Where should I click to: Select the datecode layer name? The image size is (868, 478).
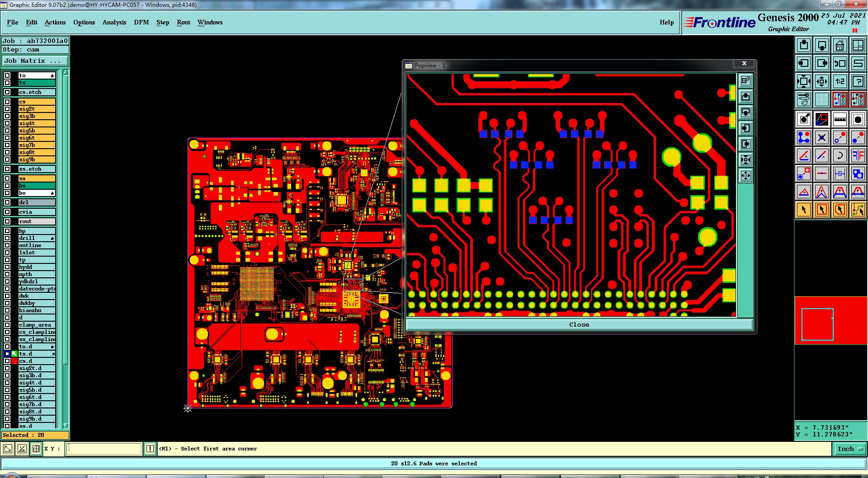pyautogui.click(x=37, y=289)
